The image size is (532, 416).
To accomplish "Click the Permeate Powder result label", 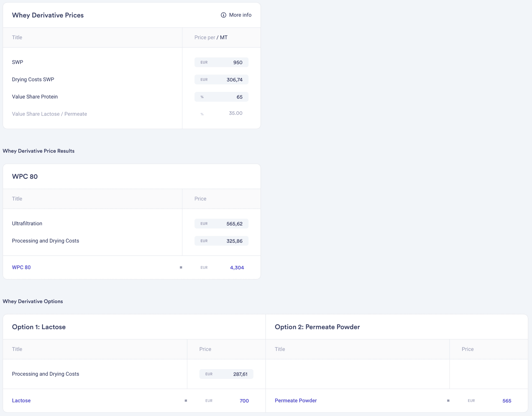I will (x=296, y=401).
